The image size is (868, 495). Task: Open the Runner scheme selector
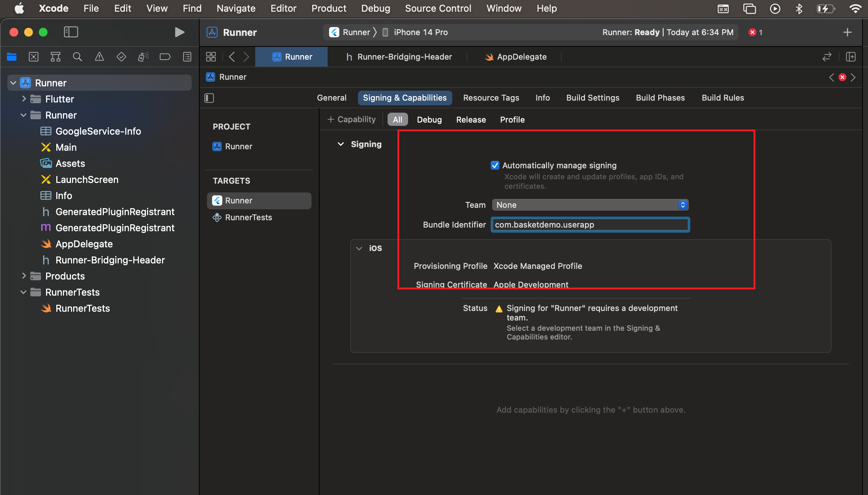pyautogui.click(x=350, y=32)
